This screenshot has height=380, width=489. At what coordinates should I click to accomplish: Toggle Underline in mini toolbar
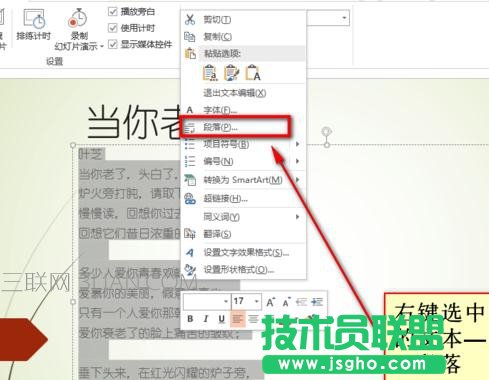click(222, 319)
